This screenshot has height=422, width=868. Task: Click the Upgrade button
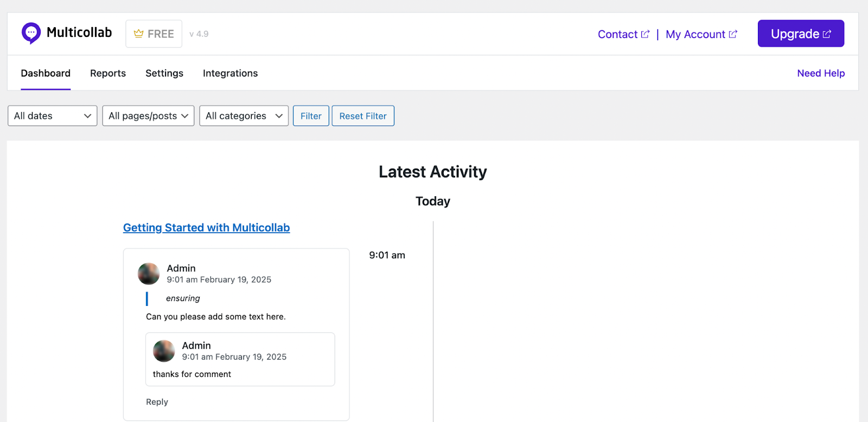click(x=801, y=34)
